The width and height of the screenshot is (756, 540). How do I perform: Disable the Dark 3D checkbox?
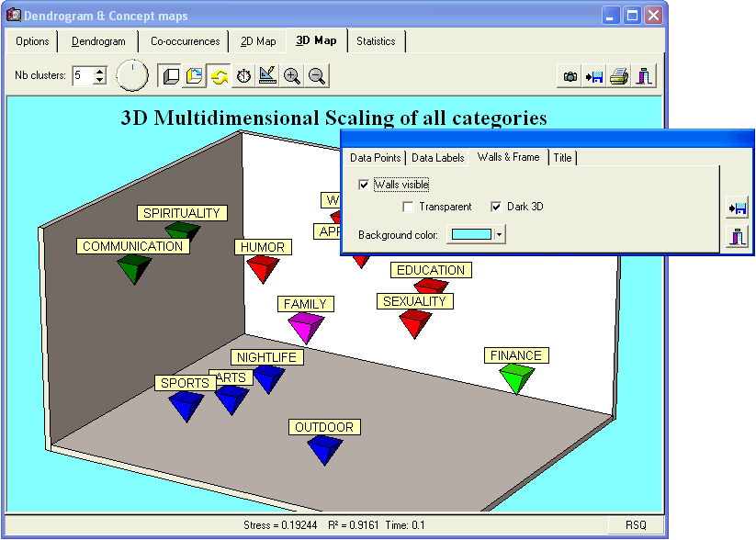[496, 207]
